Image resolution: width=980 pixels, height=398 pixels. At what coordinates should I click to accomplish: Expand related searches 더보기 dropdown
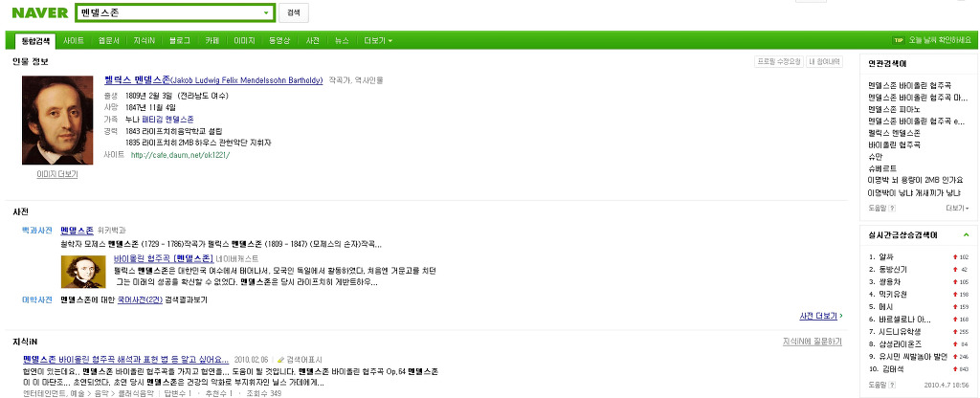pyautogui.click(x=957, y=208)
